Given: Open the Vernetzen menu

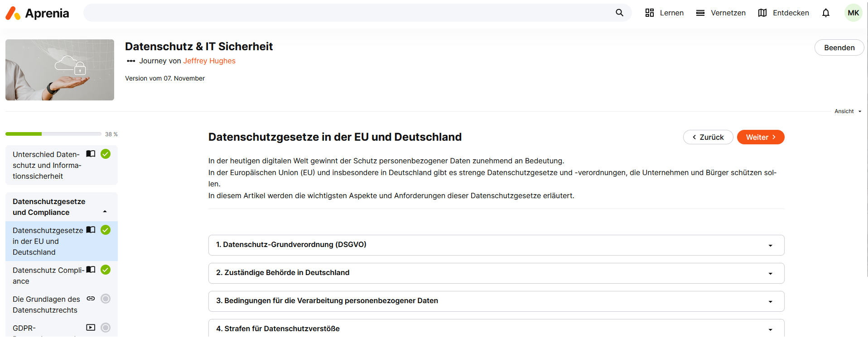Looking at the screenshot, I should (x=721, y=13).
